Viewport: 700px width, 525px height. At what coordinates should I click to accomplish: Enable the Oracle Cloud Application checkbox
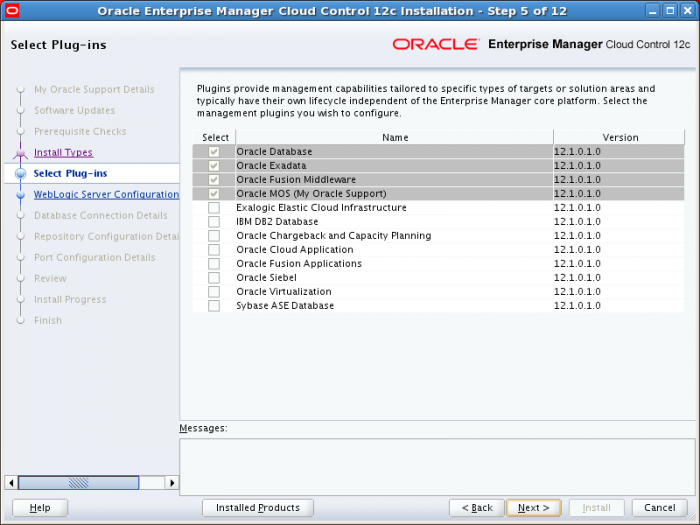214,250
